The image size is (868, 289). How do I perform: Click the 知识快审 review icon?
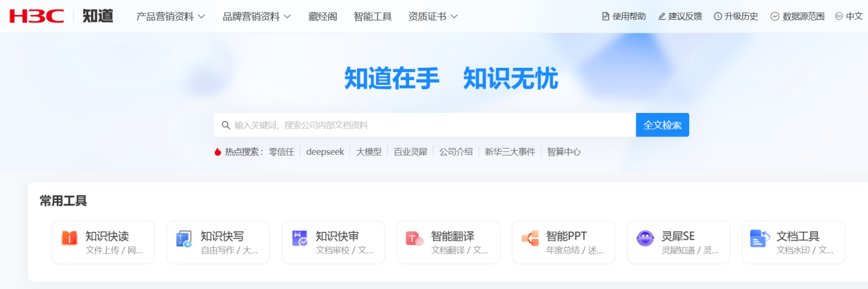tap(299, 238)
